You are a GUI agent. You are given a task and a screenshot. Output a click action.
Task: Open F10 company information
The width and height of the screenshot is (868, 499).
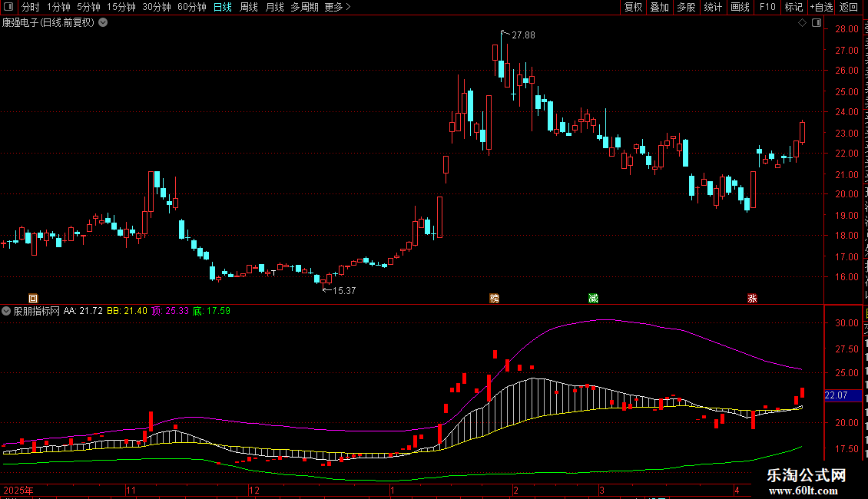(767, 7)
